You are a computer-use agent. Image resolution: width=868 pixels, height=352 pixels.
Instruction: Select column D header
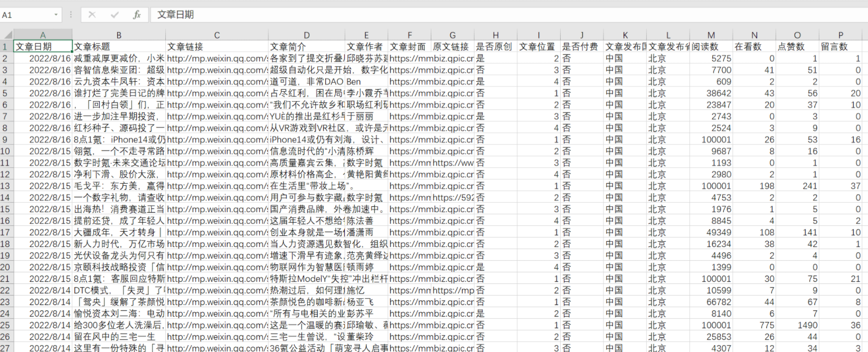coord(307,35)
